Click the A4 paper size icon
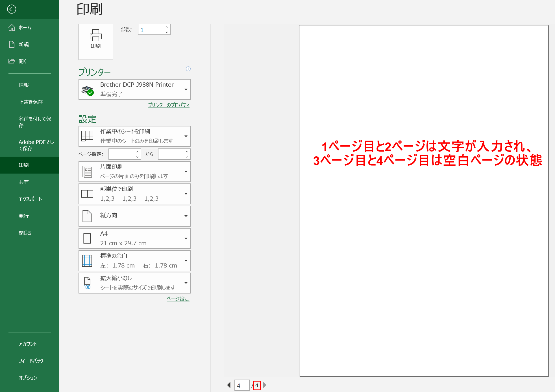The width and height of the screenshot is (555, 392). click(x=88, y=238)
